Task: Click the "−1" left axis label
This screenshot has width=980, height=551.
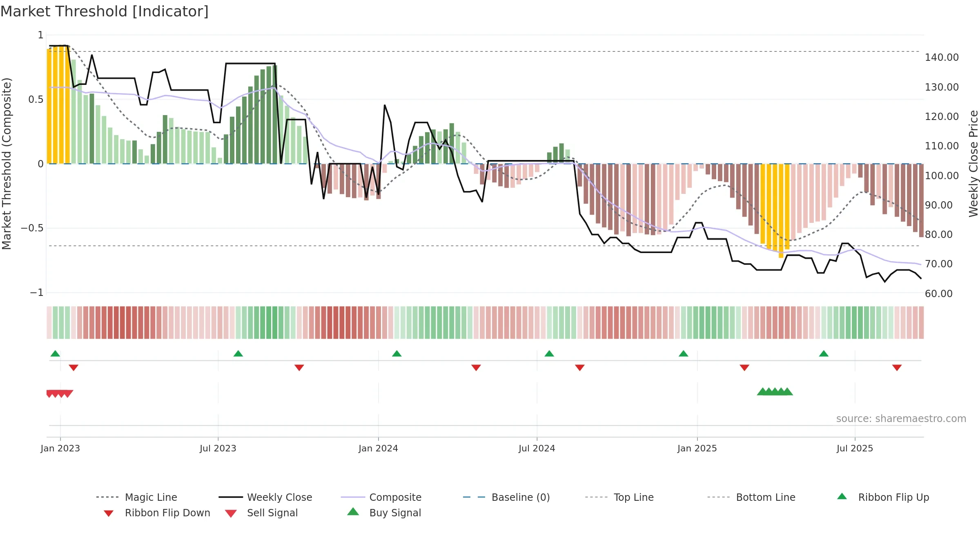Action: (x=36, y=293)
